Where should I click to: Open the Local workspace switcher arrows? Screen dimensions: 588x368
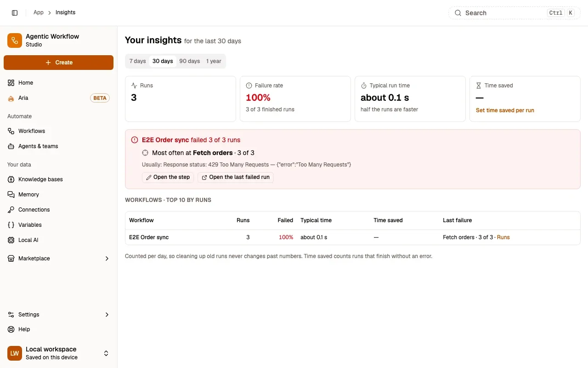coord(106,353)
